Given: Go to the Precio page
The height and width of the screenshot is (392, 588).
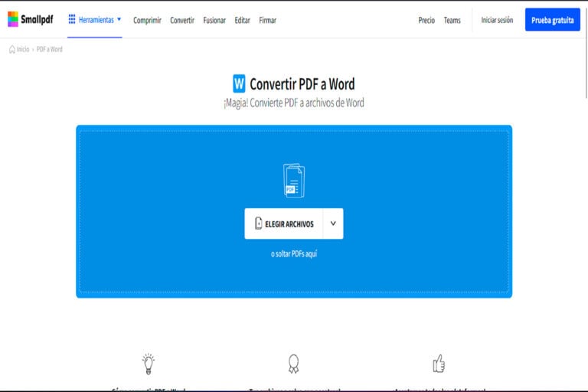Looking at the screenshot, I should [x=426, y=20].
